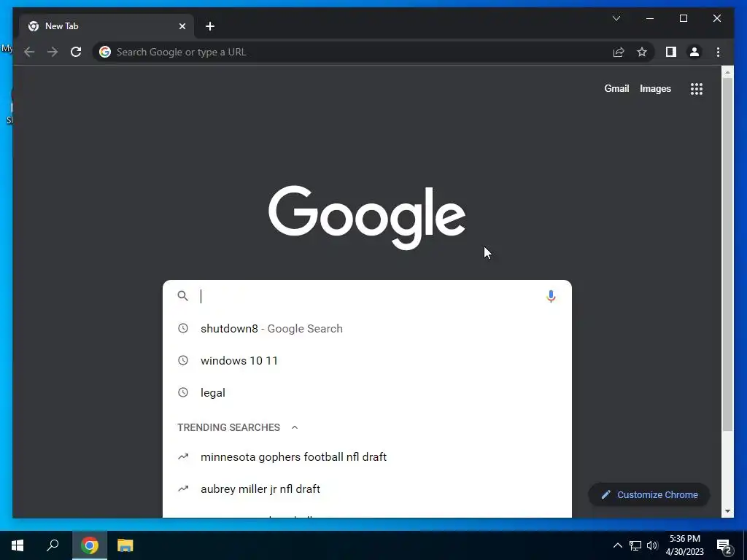Reload the current page

(x=76, y=52)
